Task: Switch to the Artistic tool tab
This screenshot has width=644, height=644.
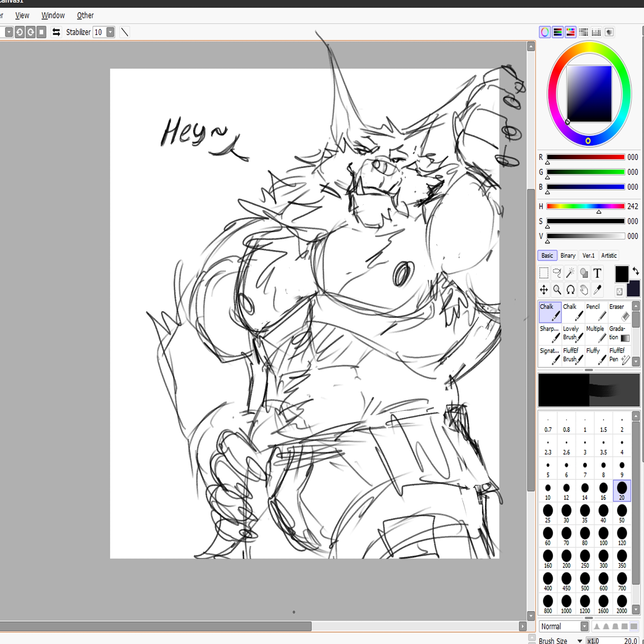Action: (x=609, y=256)
